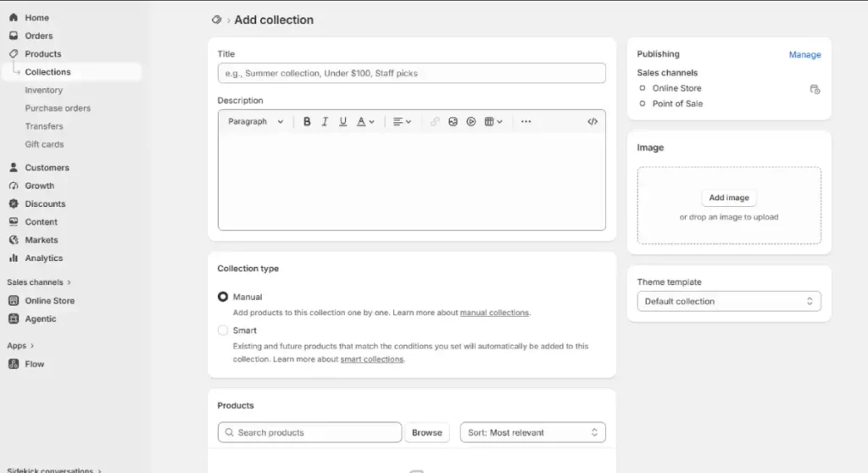Click the Add image button
The image size is (868, 473).
pyautogui.click(x=729, y=198)
